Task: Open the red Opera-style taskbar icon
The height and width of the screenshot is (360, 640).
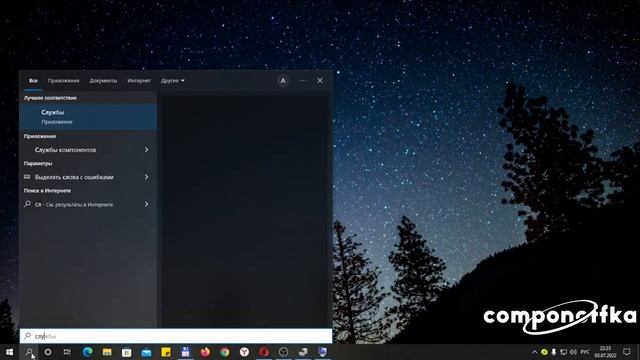Action: tap(264, 352)
